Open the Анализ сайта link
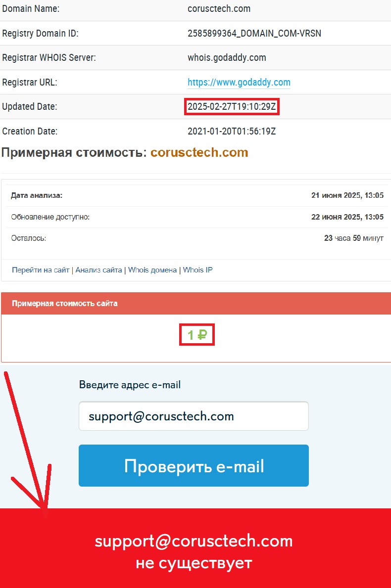Image resolution: width=391 pixels, height=588 pixels. 98,270
